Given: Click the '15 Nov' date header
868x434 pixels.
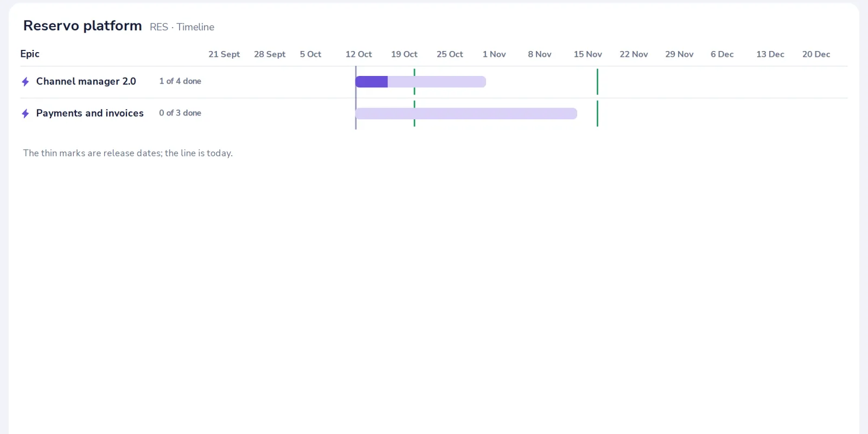Looking at the screenshot, I should pos(588,54).
